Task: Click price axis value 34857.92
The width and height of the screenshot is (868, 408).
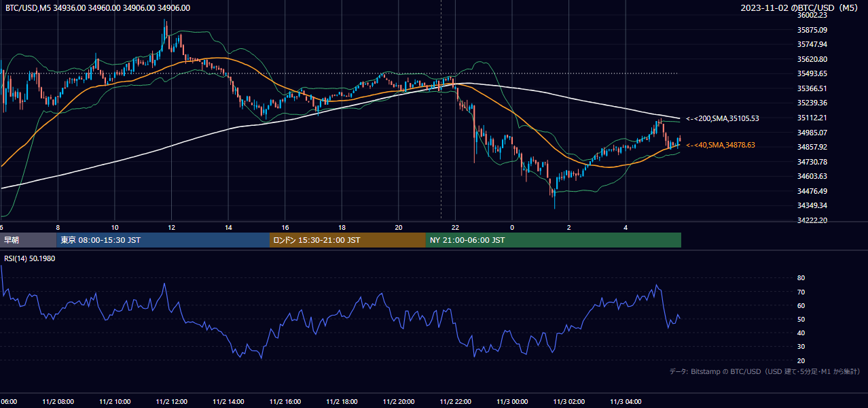Action: tap(812, 147)
